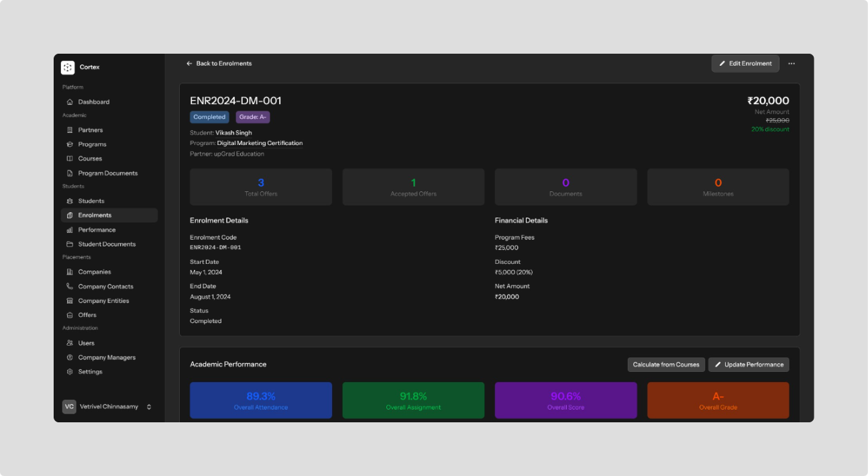868x476 pixels.
Task: Click the Program Documents file icon
Action: 70,173
